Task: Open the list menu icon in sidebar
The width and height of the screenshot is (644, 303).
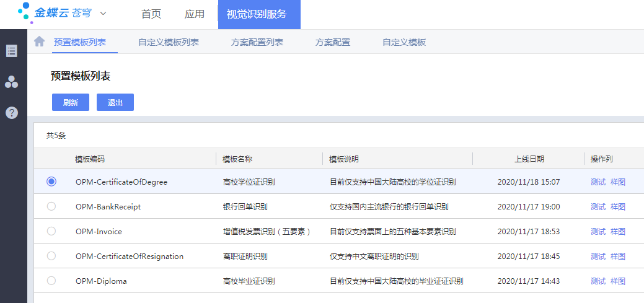Action: (12, 51)
